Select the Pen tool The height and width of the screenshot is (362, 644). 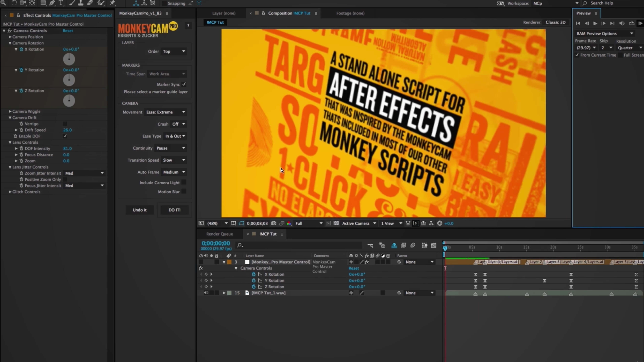(52, 3)
